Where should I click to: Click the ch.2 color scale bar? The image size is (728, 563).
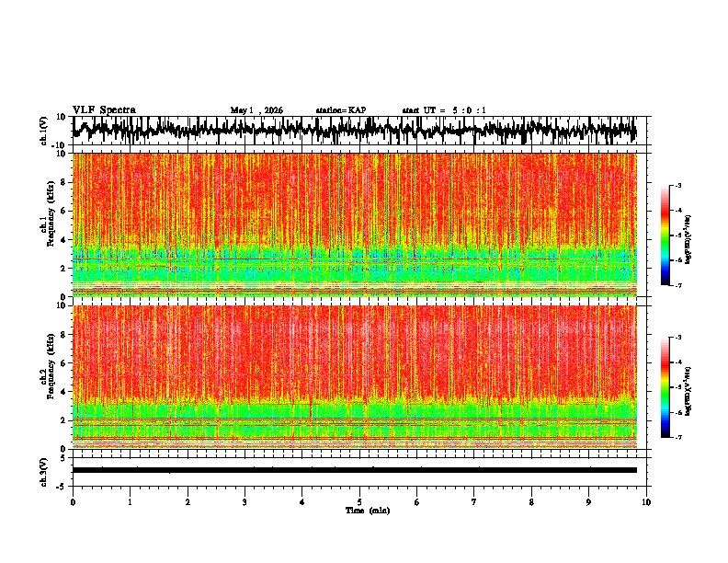click(665, 387)
